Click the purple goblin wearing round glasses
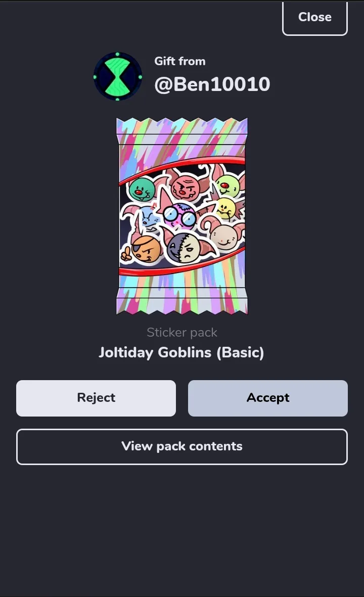Viewport: 364px width, 597px height. (179, 214)
